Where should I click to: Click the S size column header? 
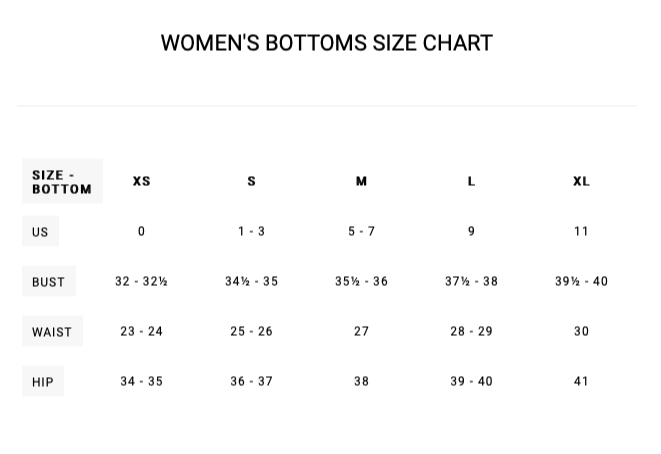pyautogui.click(x=251, y=181)
